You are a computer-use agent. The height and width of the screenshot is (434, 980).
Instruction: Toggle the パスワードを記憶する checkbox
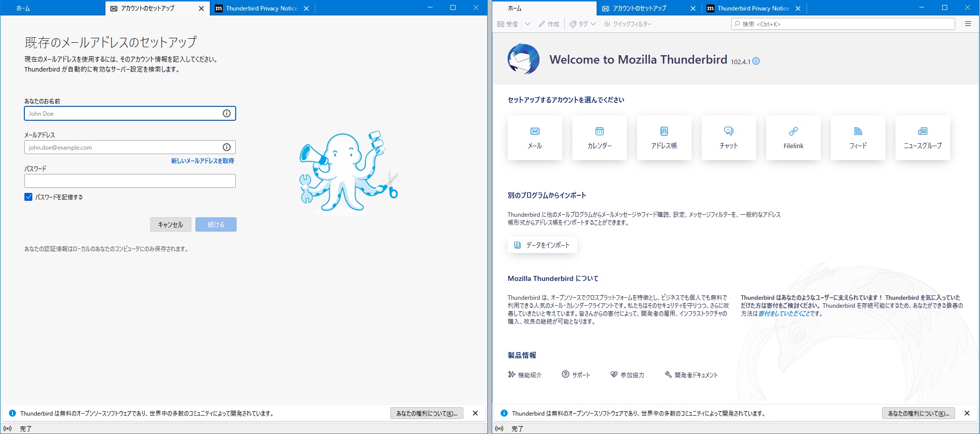click(x=28, y=197)
